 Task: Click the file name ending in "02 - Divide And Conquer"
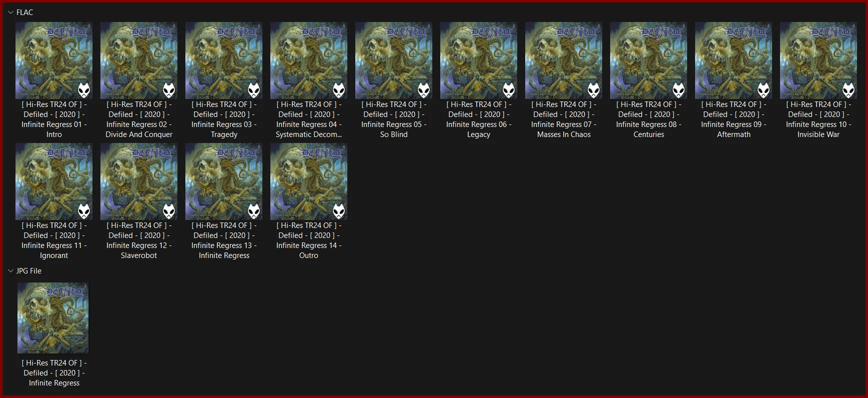point(139,119)
